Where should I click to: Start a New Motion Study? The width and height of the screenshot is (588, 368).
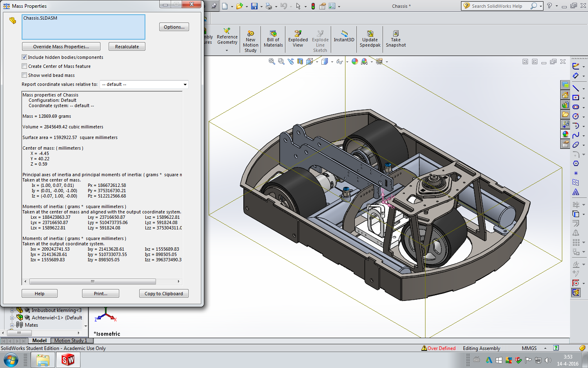(x=251, y=41)
